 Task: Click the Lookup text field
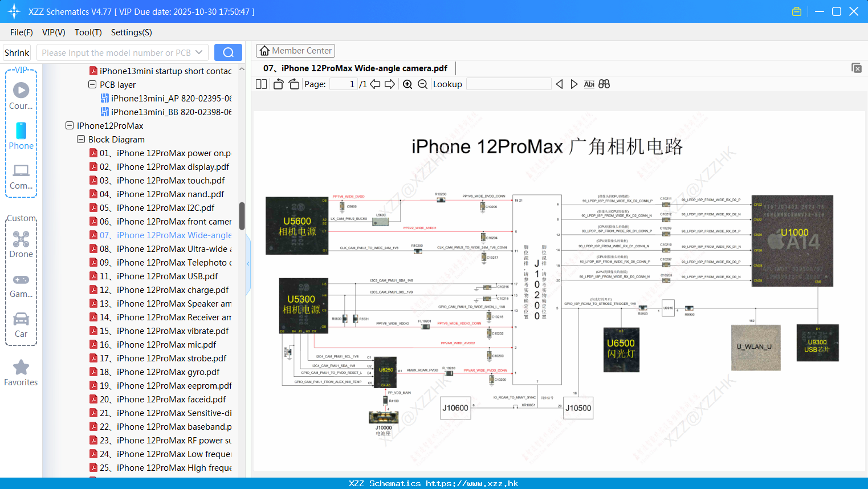coord(508,84)
